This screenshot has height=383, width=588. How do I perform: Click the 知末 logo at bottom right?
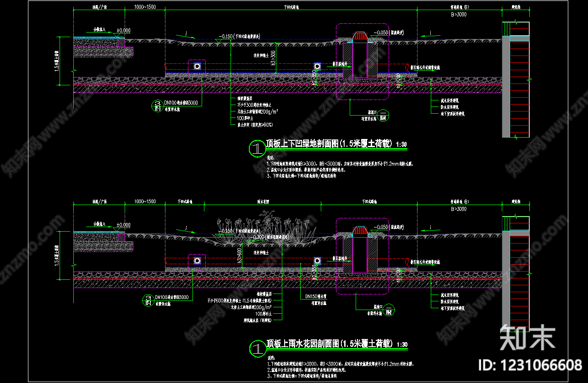tap(528, 337)
